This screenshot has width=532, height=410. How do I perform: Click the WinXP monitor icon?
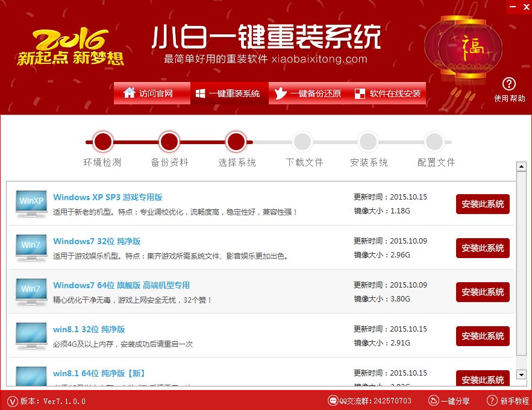[31, 201]
